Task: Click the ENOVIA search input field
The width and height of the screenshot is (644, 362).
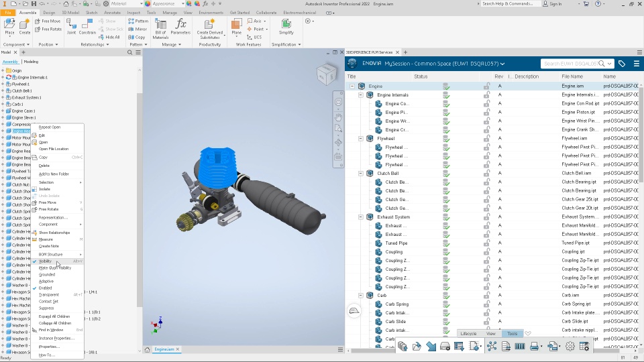Action: coord(570,64)
